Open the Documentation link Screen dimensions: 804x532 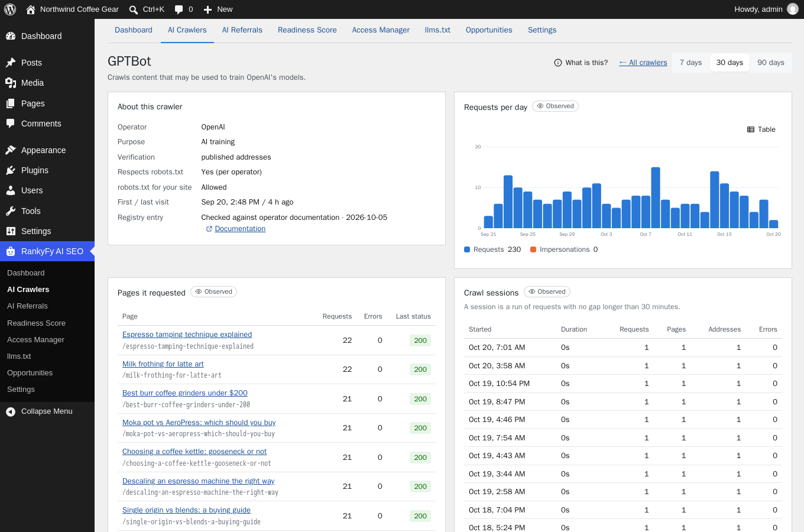coord(240,229)
